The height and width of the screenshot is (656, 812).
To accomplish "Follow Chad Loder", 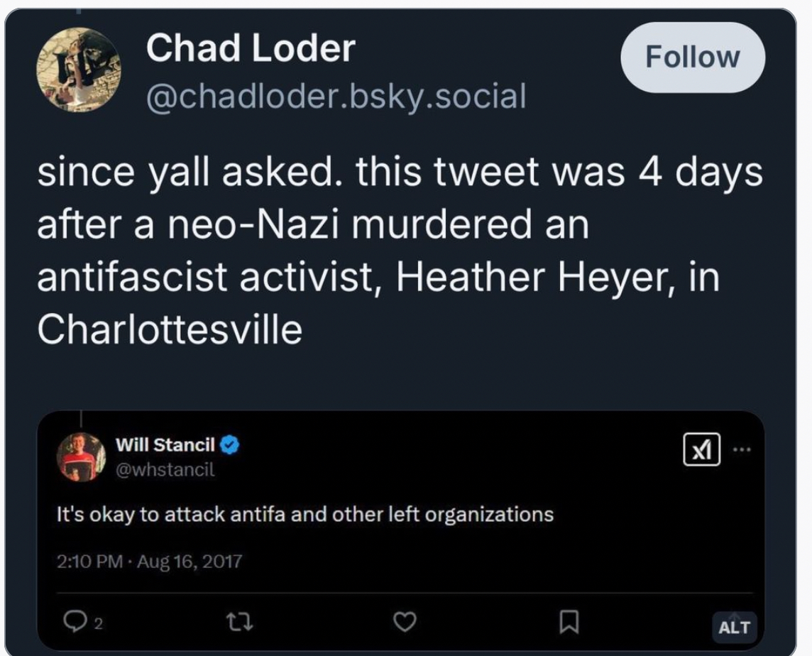I will [692, 57].
